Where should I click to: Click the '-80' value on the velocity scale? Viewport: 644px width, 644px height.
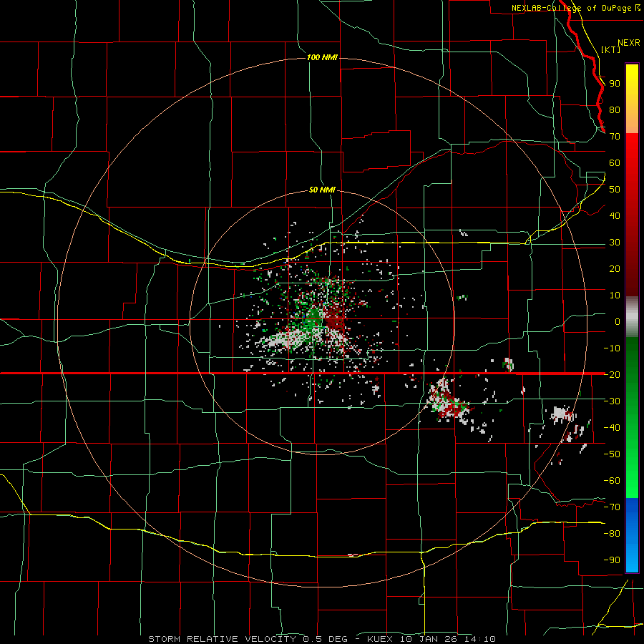[x=612, y=534]
